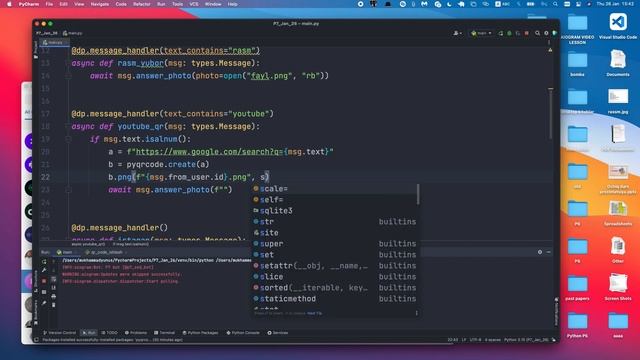The image size is (640, 360).
Task: Click the Google search URL in line 20
Action: tap(210, 152)
